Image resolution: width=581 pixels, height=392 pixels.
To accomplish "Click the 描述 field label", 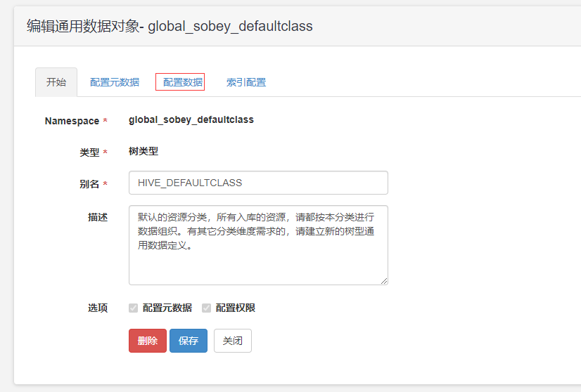I will (x=98, y=217).
